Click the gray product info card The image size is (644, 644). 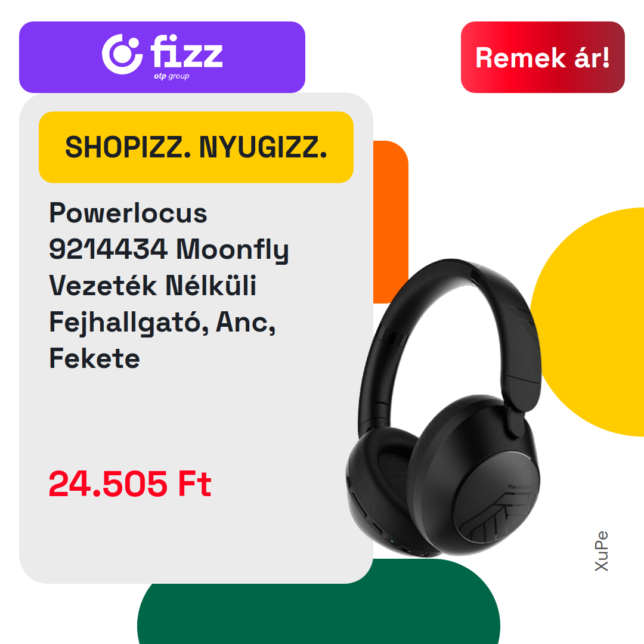196,338
